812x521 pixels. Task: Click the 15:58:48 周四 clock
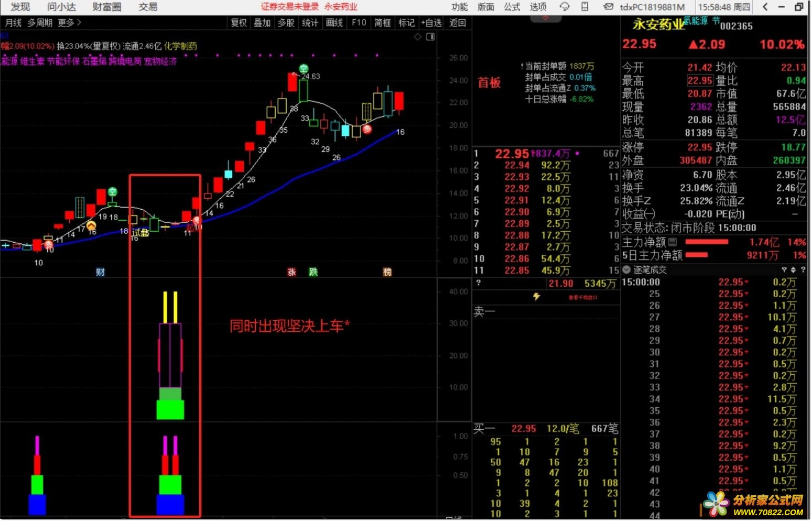click(724, 7)
